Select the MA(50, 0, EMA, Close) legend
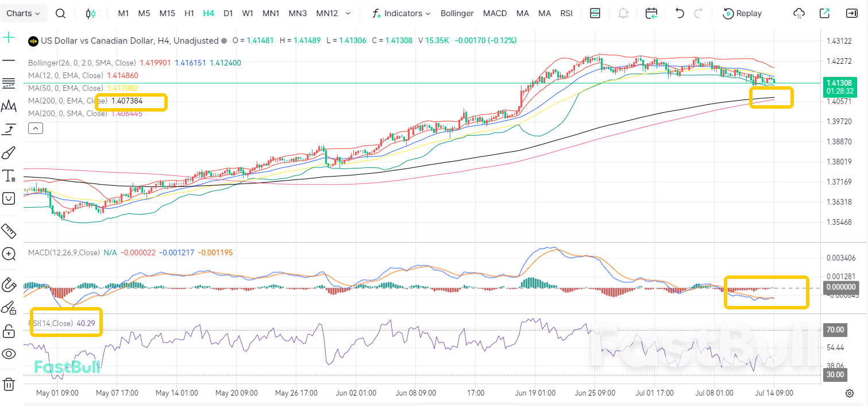Screen dimensions: 868x406 (65, 88)
